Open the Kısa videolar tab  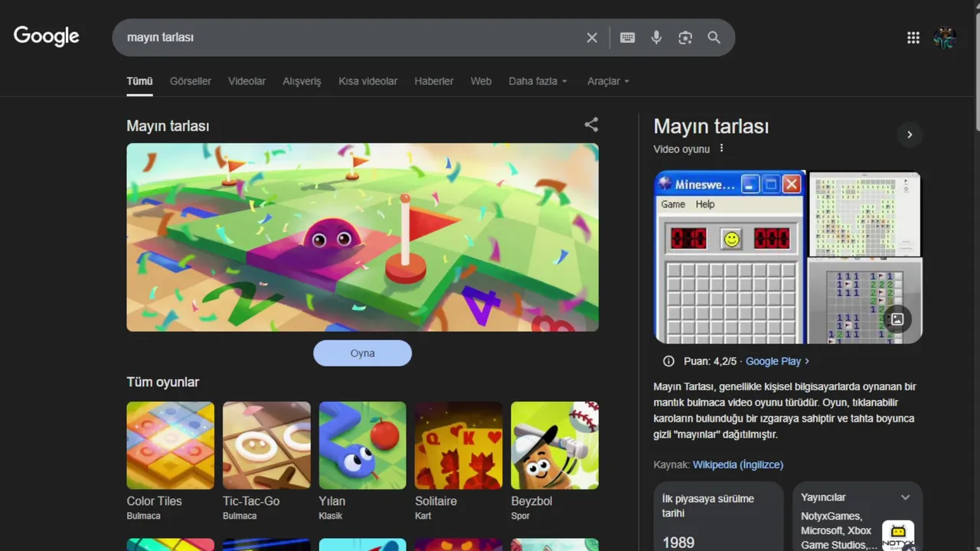368,81
